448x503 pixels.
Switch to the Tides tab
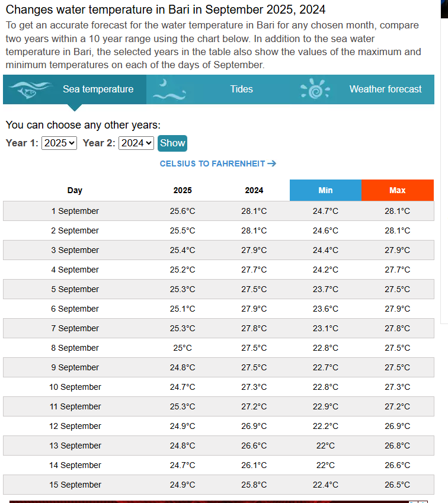tap(241, 89)
